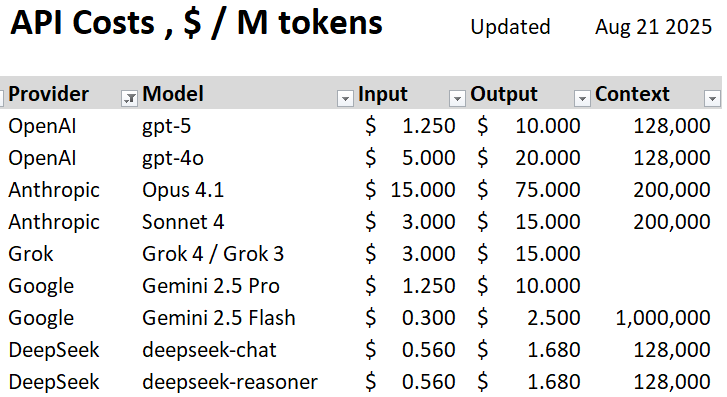The height and width of the screenshot is (397, 727).
Task: Click the deepseek-reasoner model cell
Action: coord(230,382)
